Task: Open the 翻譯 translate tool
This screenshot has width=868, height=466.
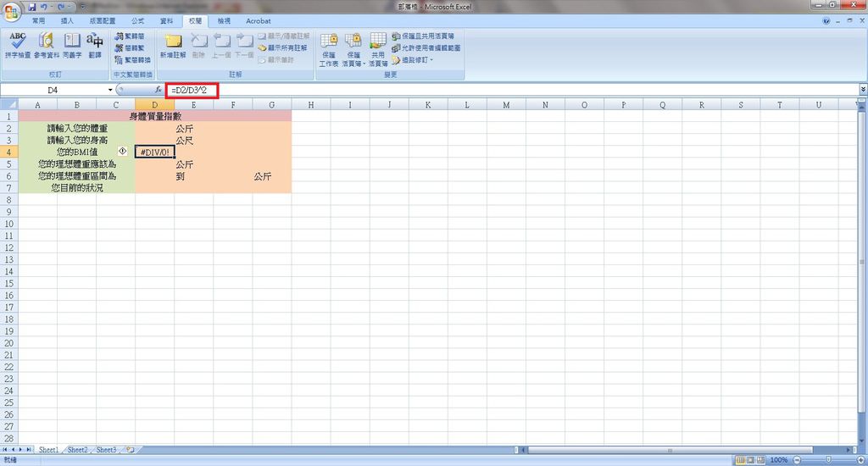Action: pos(95,45)
